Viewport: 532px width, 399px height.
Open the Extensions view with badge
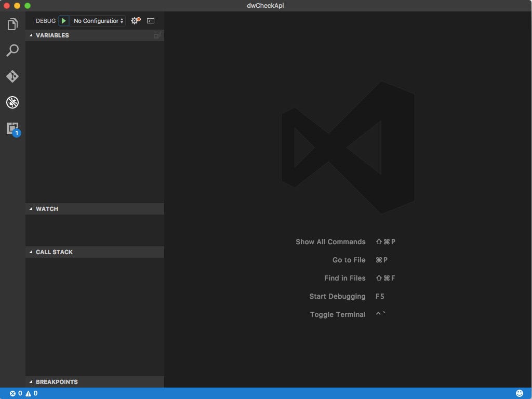click(13, 129)
